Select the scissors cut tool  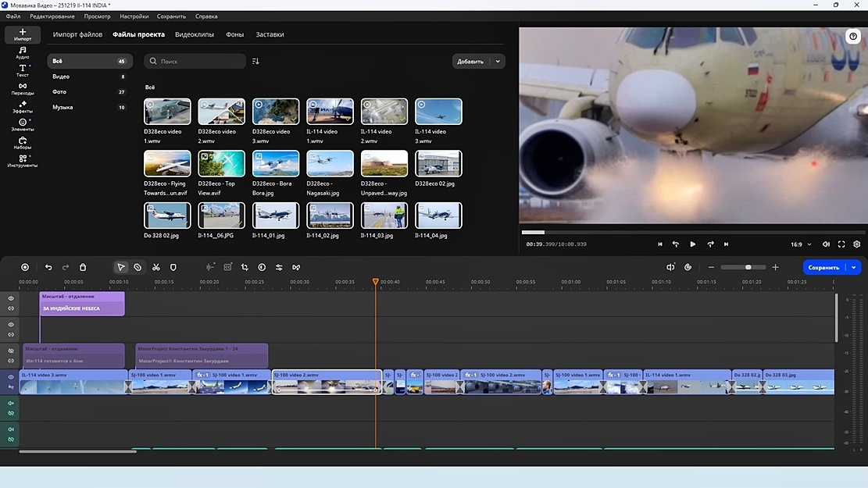click(156, 267)
